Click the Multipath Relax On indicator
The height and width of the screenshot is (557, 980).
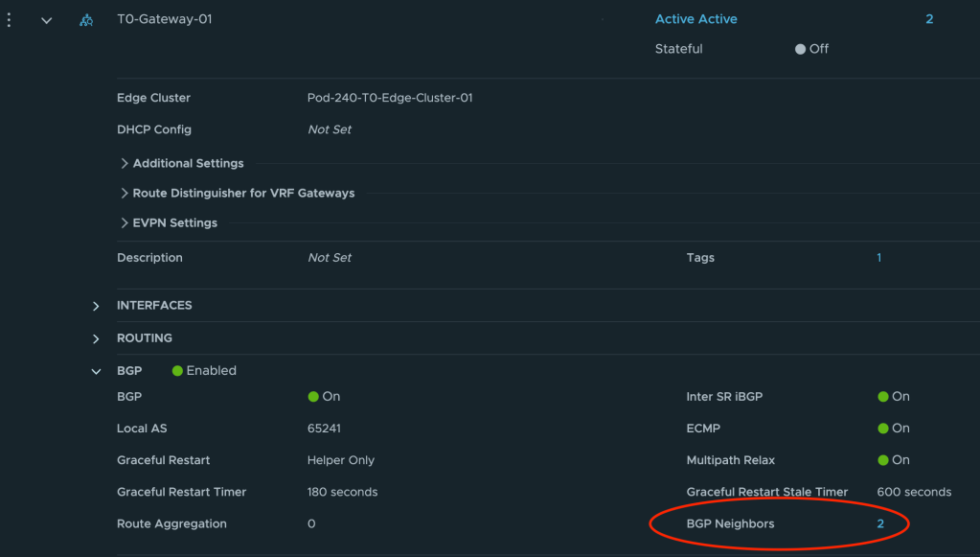[883, 460]
